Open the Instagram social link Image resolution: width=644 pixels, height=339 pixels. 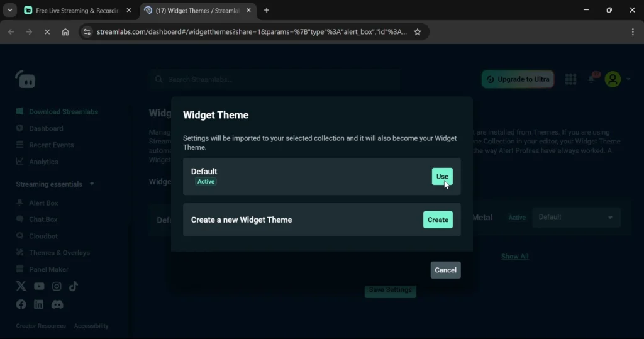point(57,286)
